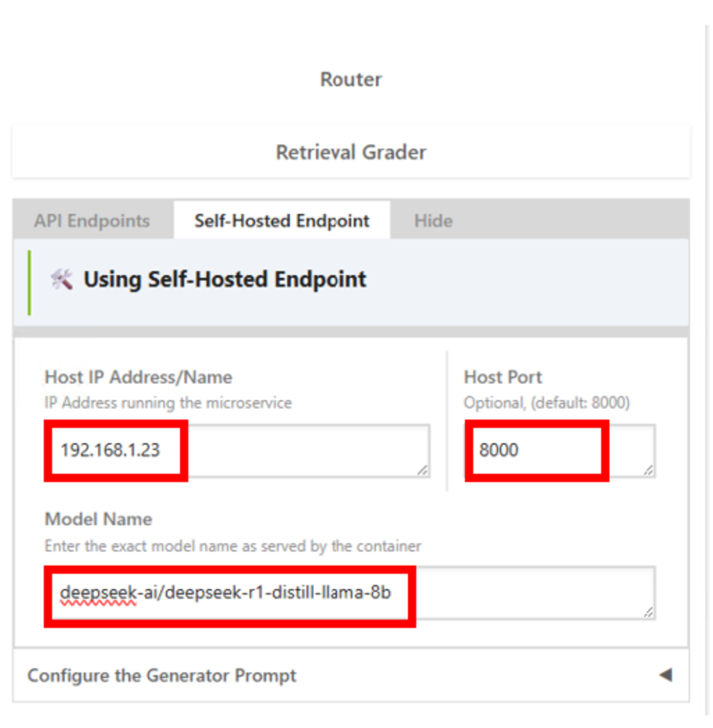713x728 pixels.
Task: Select the Self-Hosted Endpoint tab
Action: click(x=281, y=221)
